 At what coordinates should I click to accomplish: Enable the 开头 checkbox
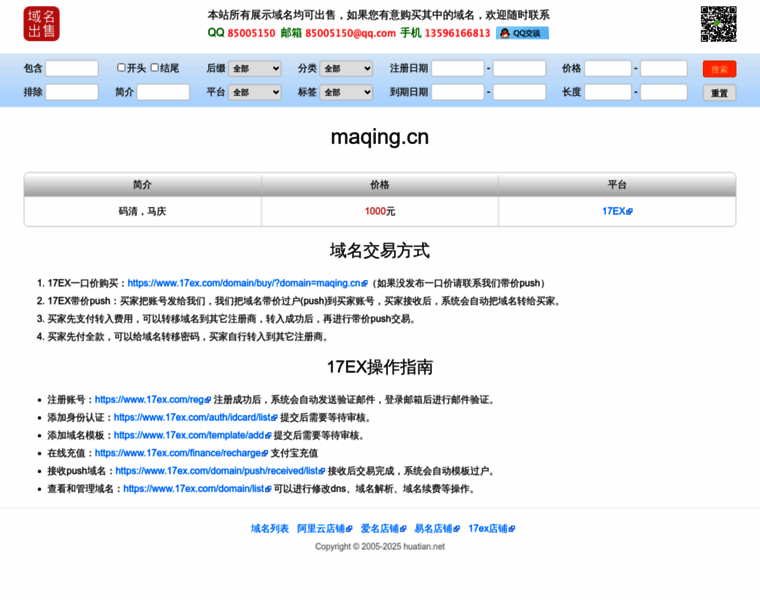click(121, 68)
